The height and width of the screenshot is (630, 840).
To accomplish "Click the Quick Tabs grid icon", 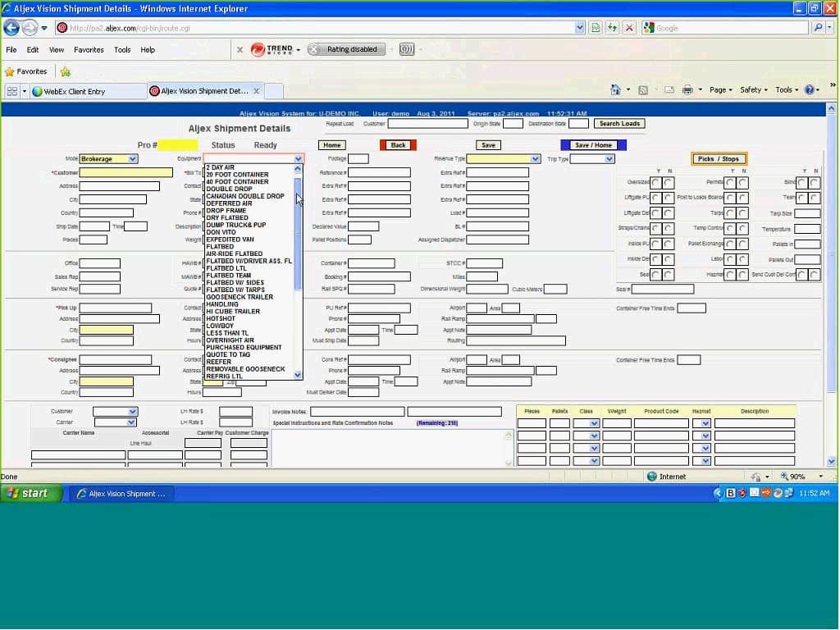I will pos(11,91).
